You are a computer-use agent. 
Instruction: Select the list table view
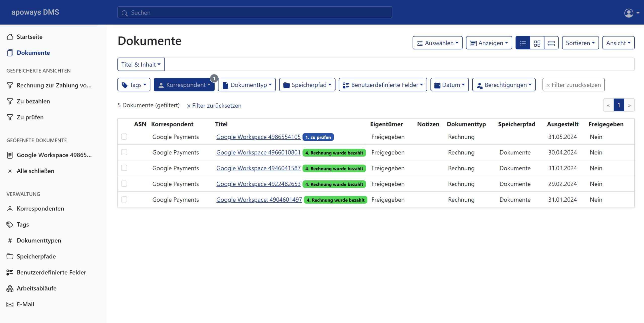[x=523, y=43]
